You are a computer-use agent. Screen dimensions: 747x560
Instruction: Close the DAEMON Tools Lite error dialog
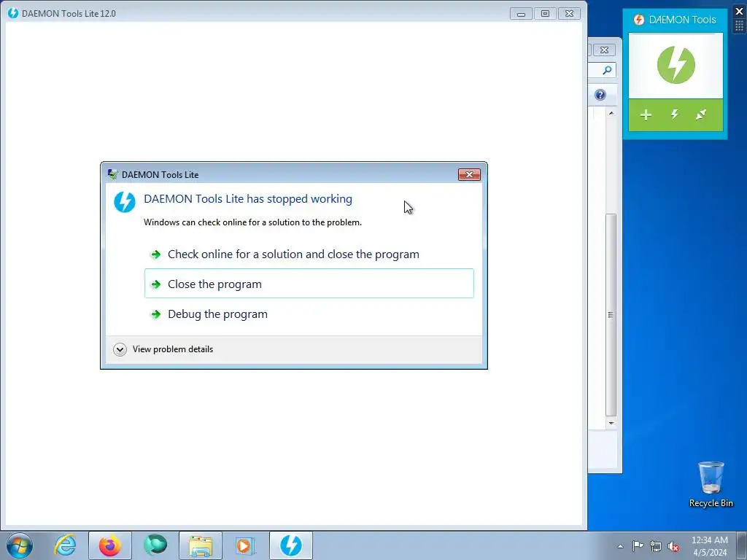(469, 175)
